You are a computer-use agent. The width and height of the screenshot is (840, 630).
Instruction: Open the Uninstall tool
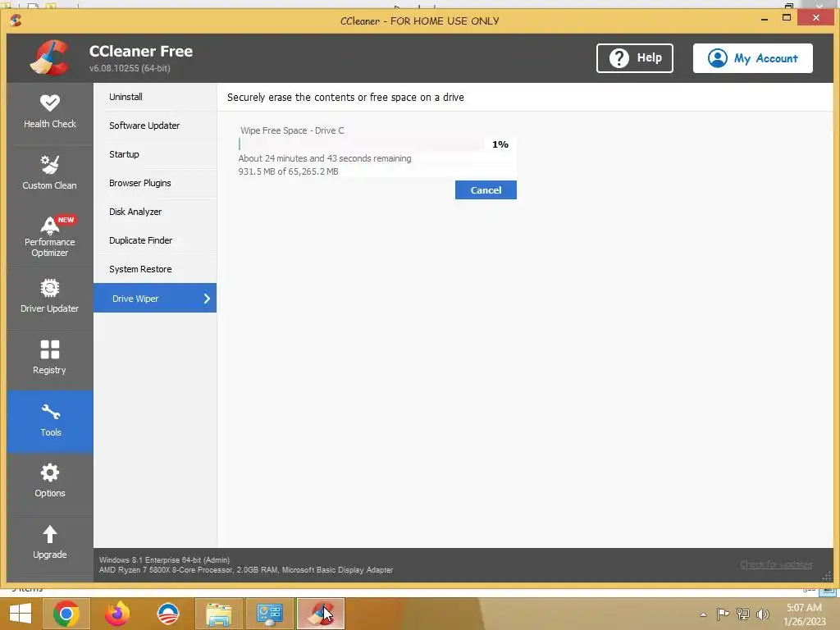click(x=155, y=97)
